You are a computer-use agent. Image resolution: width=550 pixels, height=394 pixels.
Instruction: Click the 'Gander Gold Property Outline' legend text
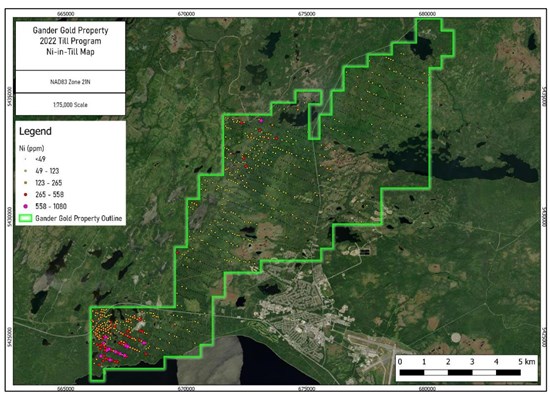click(x=79, y=218)
